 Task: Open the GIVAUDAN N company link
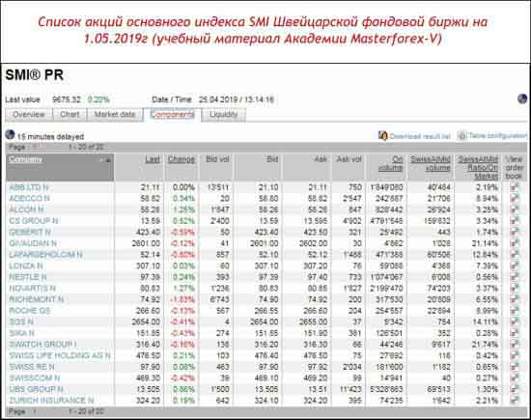coord(33,243)
